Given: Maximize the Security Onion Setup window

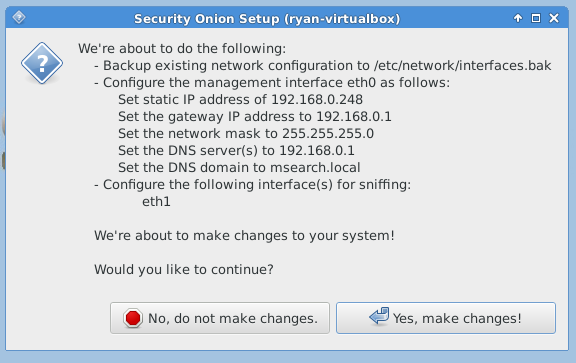Looking at the screenshot, I should point(536,18).
